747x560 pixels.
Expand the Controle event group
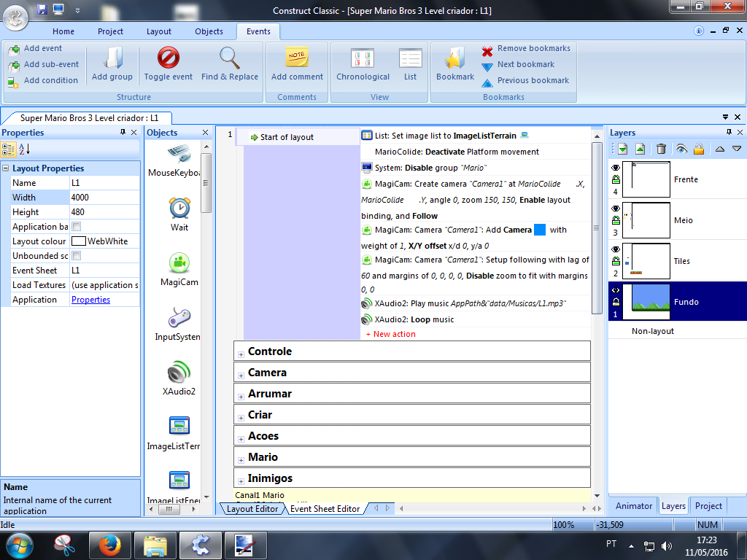point(241,355)
